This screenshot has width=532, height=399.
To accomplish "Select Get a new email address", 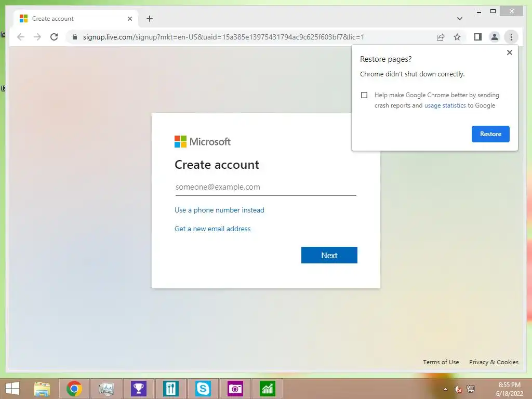I will (212, 229).
